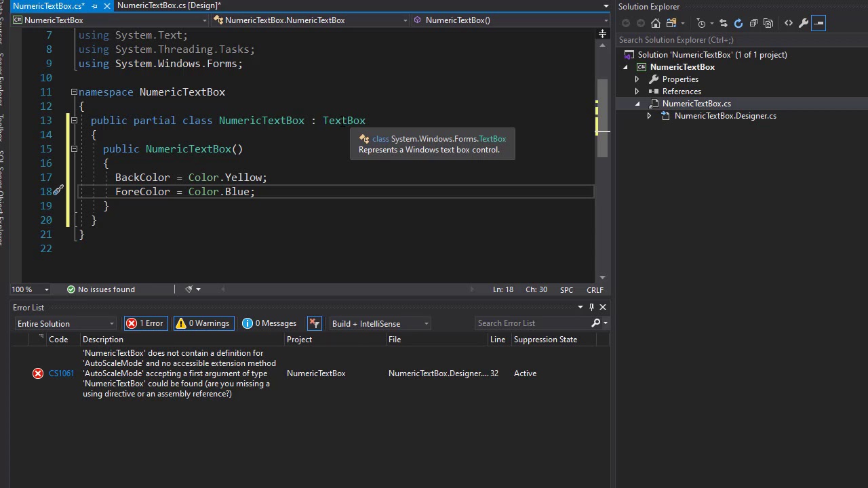The height and width of the screenshot is (488, 868).
Task: Open the document tab overflow dropdown
Action: [606, 6]
